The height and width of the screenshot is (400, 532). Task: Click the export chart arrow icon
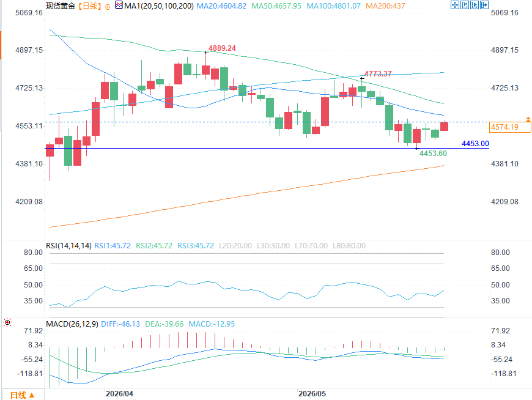pyautogui.click(x=484, y=5)
